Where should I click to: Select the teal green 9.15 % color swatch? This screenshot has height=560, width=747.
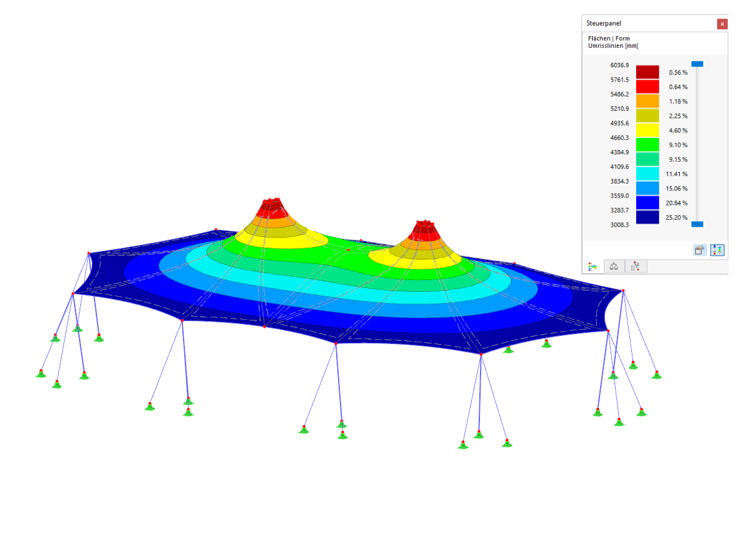click(x=647, y=159)
